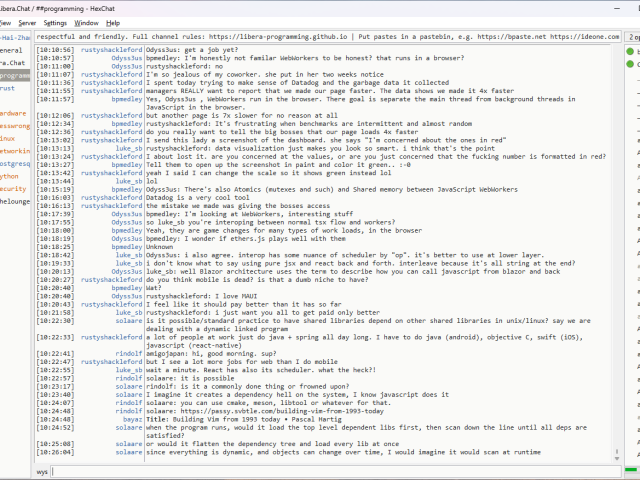Click the first green op status icon in user list

pos(632,50)
